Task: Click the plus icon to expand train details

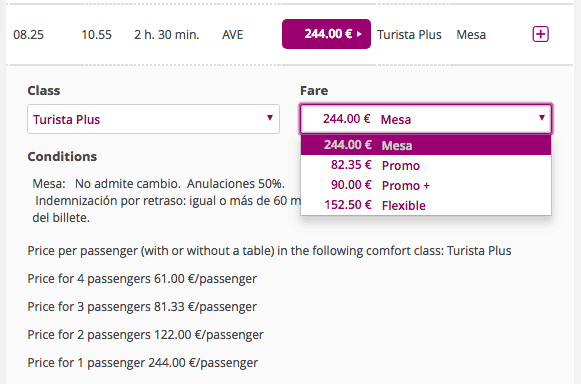Action: click(x=540, y=34)
